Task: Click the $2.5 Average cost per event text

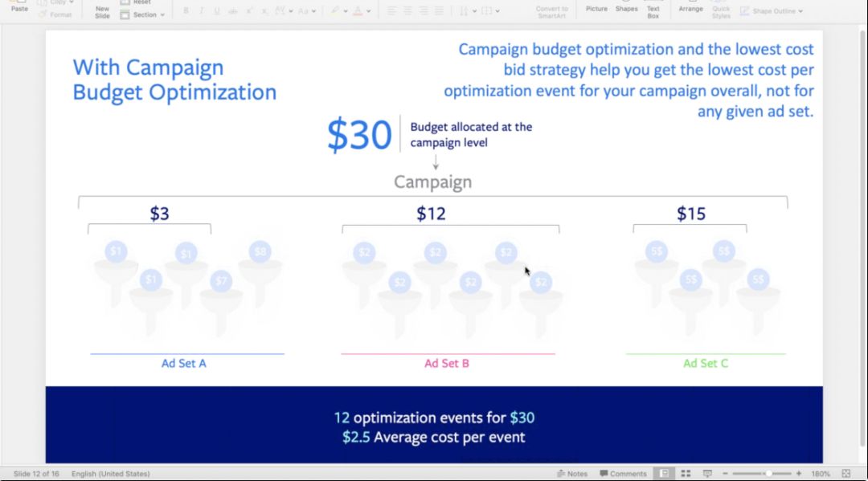Action: [433, 438]
